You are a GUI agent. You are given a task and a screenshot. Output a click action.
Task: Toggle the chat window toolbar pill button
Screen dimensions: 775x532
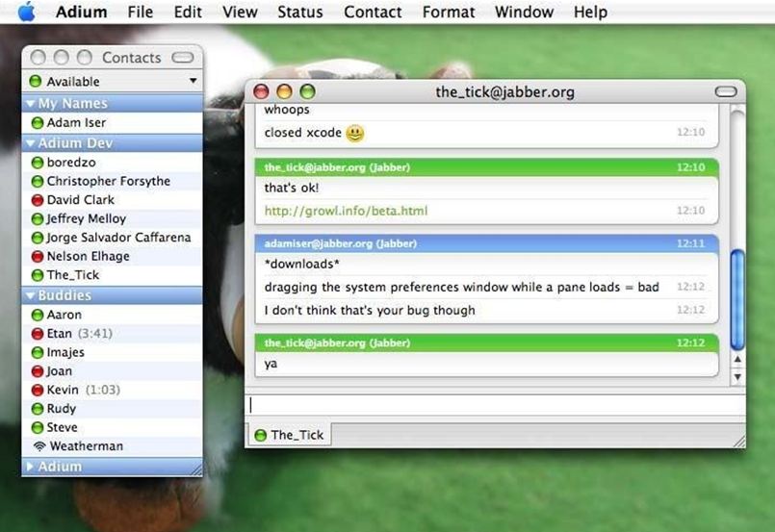tap(726, 92)
